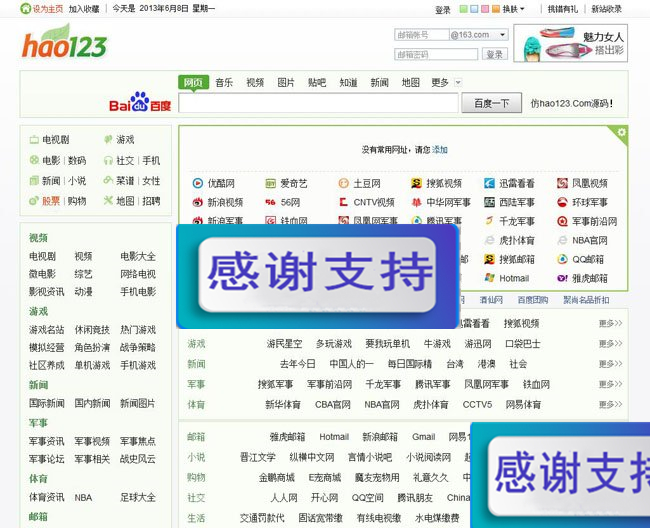Image resolution: width=650 pixels, height=528 pixels.
Task: Click the 登录 link in top bar
Action: tap(443, 9)
